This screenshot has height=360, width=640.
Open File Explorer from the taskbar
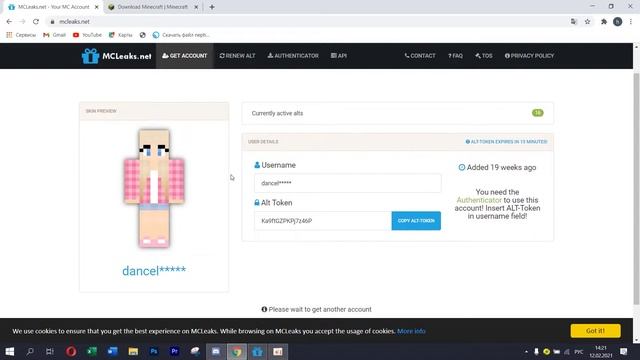tap(133, 351)
